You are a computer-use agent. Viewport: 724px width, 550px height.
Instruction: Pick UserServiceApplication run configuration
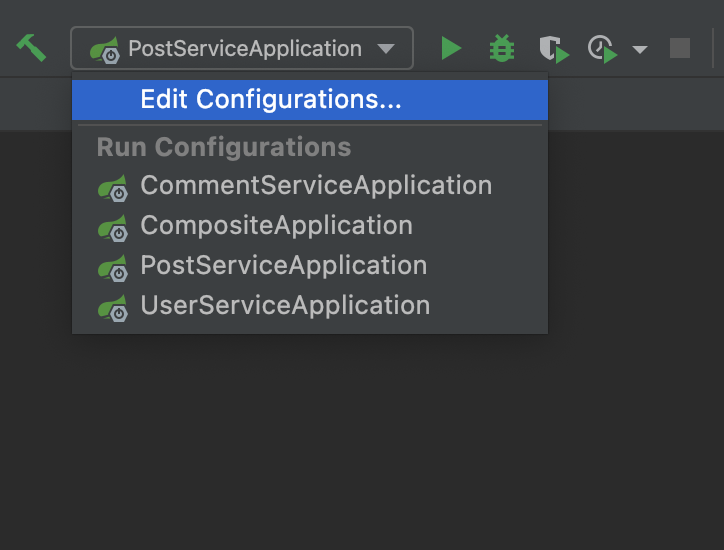coord(285,306)
